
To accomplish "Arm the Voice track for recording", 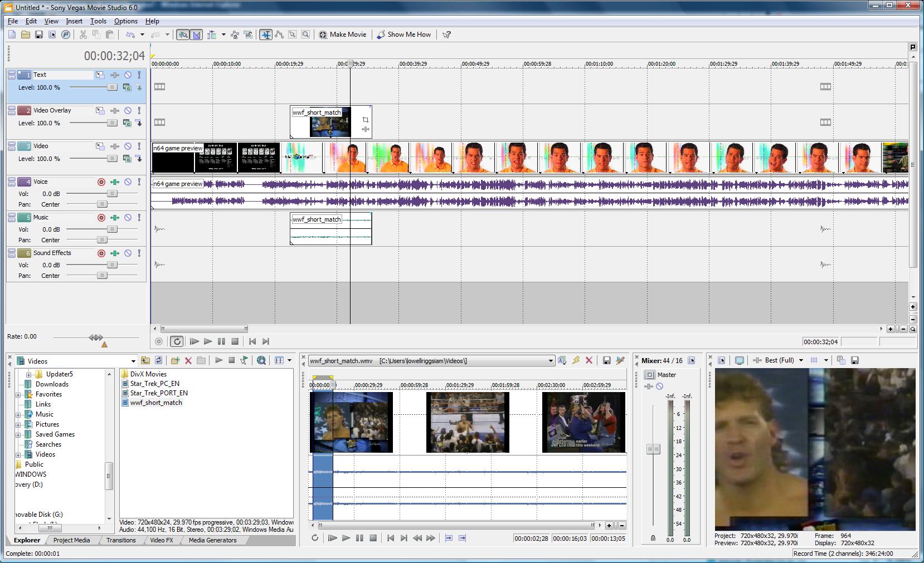I will pos(101,182).
